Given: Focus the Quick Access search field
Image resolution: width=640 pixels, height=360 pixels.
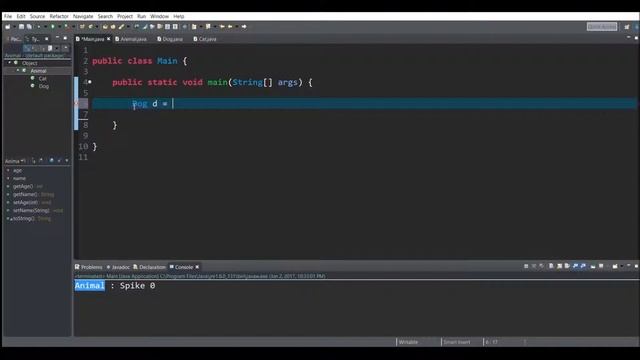Looking at the screenshot, I should 602,27.
